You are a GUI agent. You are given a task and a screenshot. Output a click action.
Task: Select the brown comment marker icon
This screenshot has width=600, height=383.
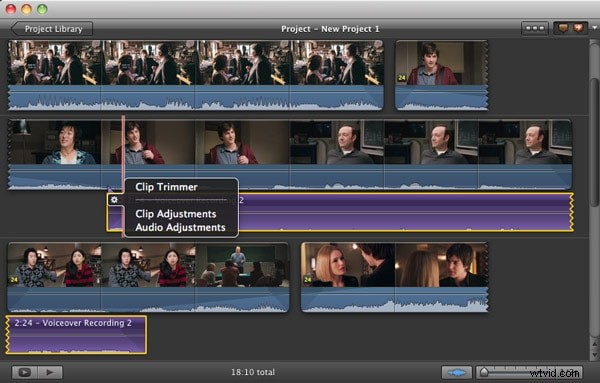pyautogui.click(x=562, y=28)
